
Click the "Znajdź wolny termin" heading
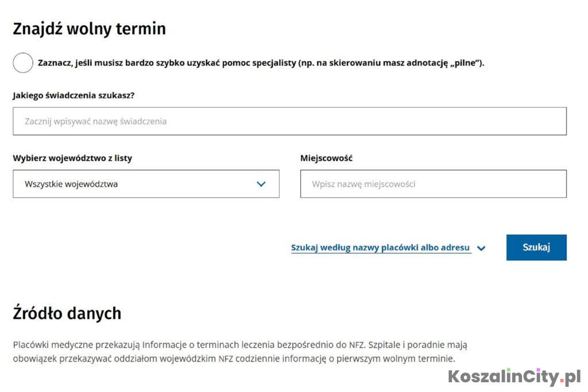89,29
